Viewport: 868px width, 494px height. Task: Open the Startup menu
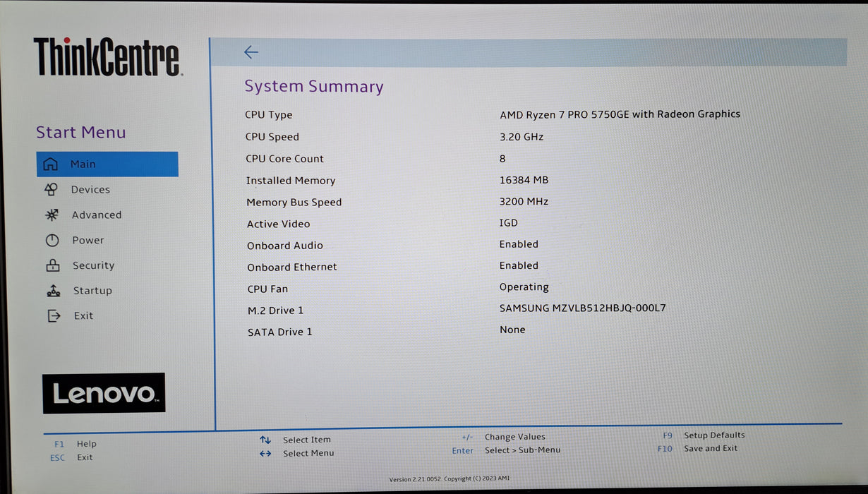pyautogui.click(x=92, y=291)
